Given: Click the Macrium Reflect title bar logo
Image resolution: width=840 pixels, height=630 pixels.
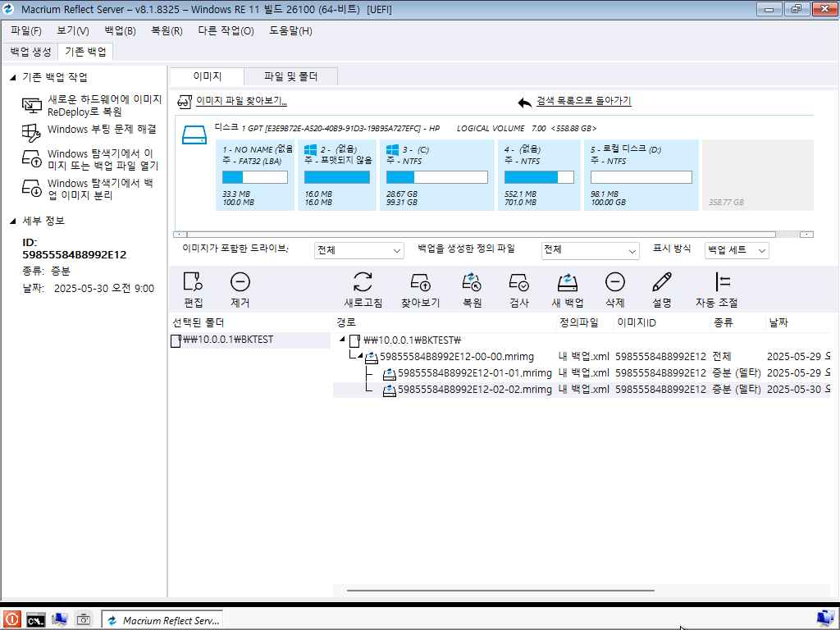Looking at the screenshot, I should (8, 9).
